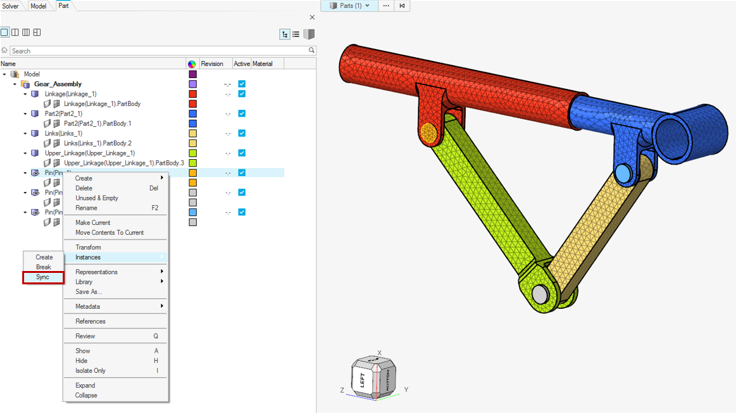
Task: Click the ellipsis button beside Parts selector
Action: pyautogui.click(x=386, y=6)
